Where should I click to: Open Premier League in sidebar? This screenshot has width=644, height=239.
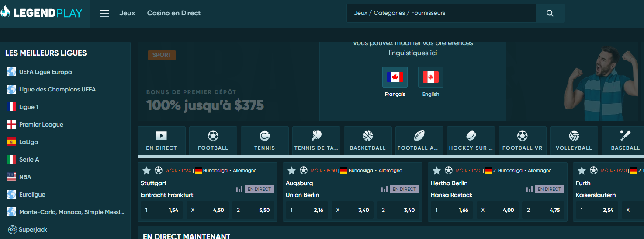click(41, 125)
